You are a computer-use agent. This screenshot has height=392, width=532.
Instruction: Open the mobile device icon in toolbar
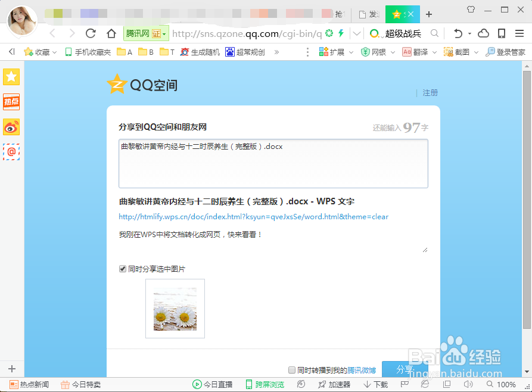(x=502, y=33)
